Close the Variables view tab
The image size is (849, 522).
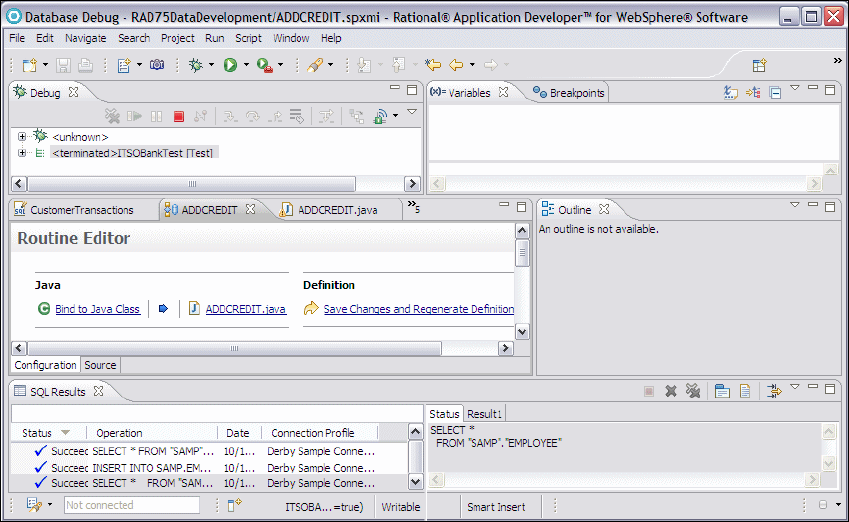pos(504,92)
